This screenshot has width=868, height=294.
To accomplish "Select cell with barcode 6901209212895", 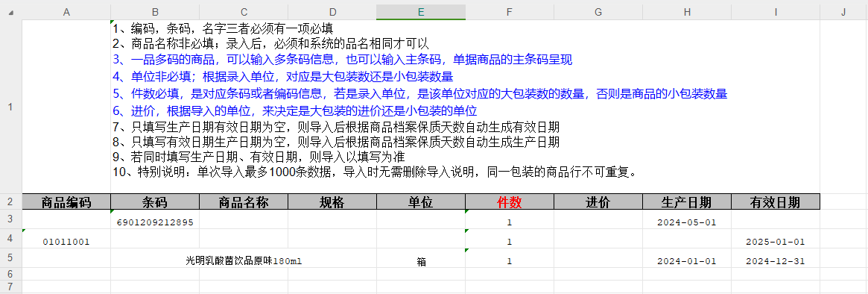I will click(x=155, y=219).
